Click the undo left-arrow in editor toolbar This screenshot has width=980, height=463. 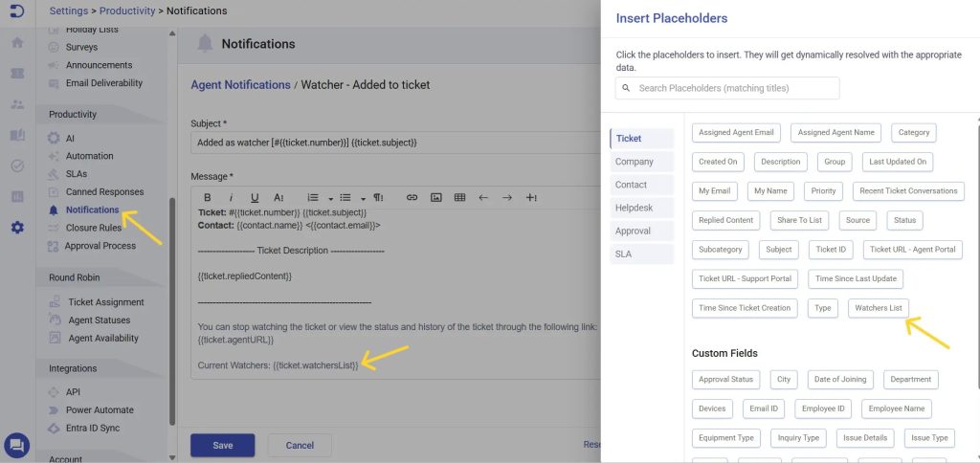pyautogui.click(x=483, y=197)
